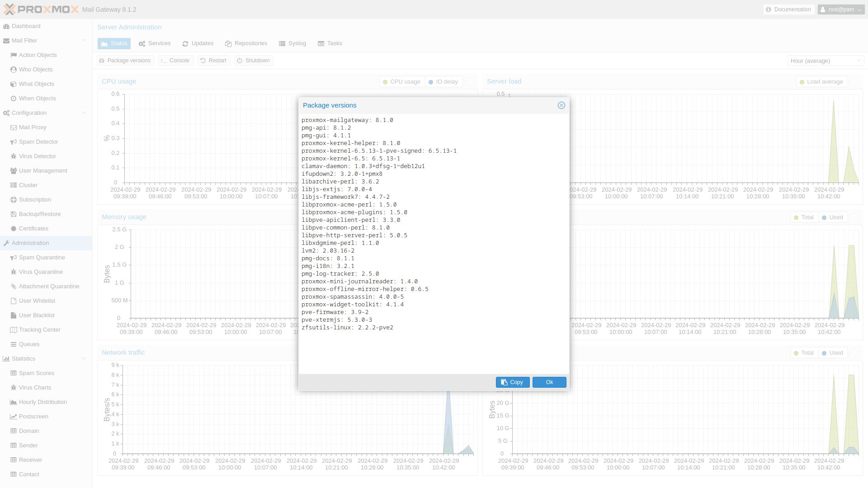Select the Syslog menu item

point(292,43)
